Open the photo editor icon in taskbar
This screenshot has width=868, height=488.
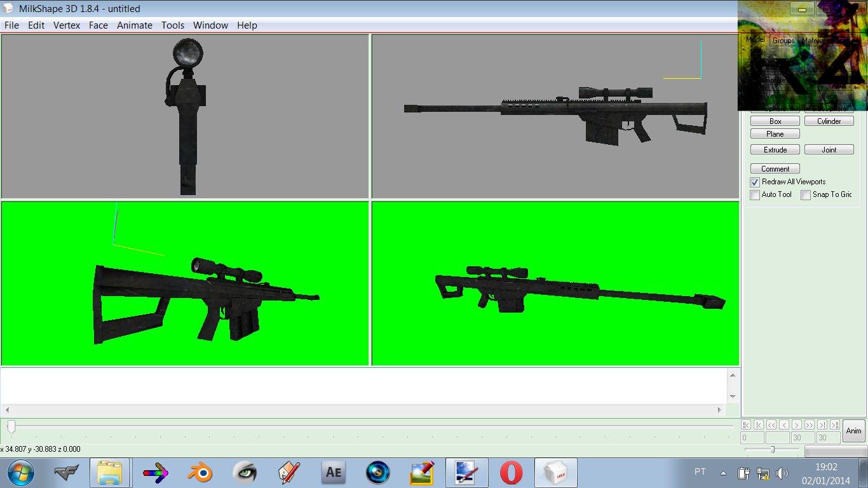(423, 473)
